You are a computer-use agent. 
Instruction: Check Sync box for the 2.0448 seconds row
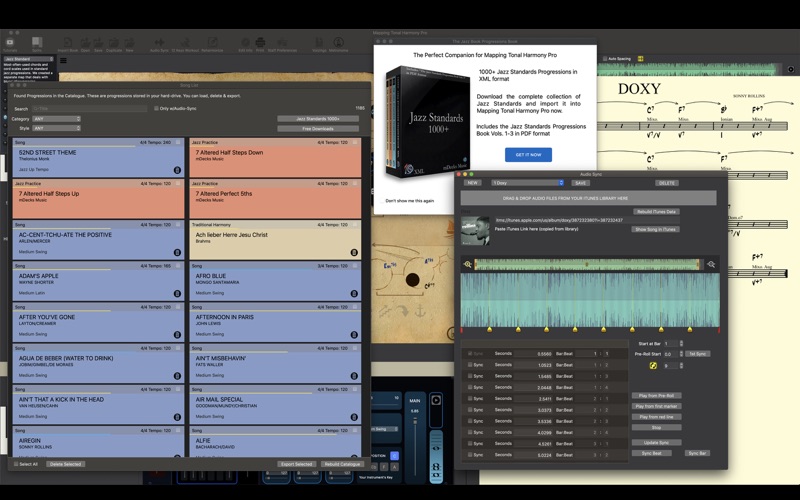pyautogui.click(x=470, y=387)
